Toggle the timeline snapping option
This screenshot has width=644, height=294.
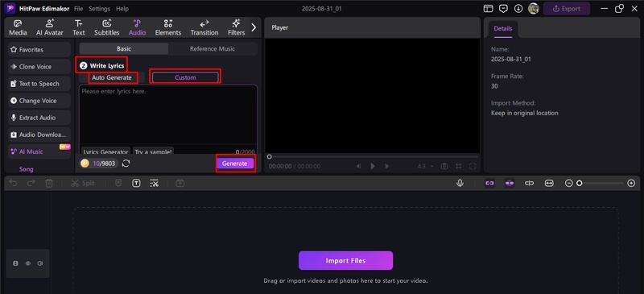510,184
